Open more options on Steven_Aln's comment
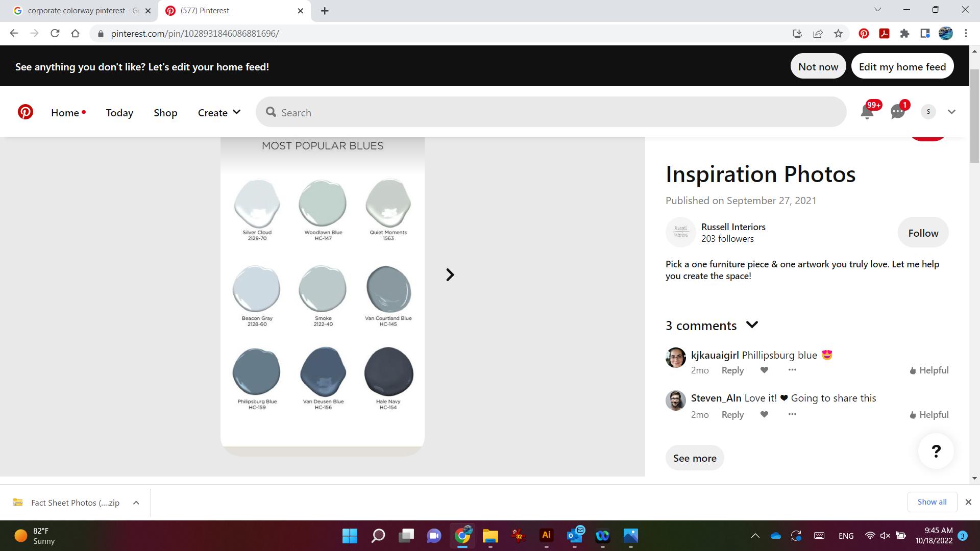 pyautogui.click(x=792, y=414)
